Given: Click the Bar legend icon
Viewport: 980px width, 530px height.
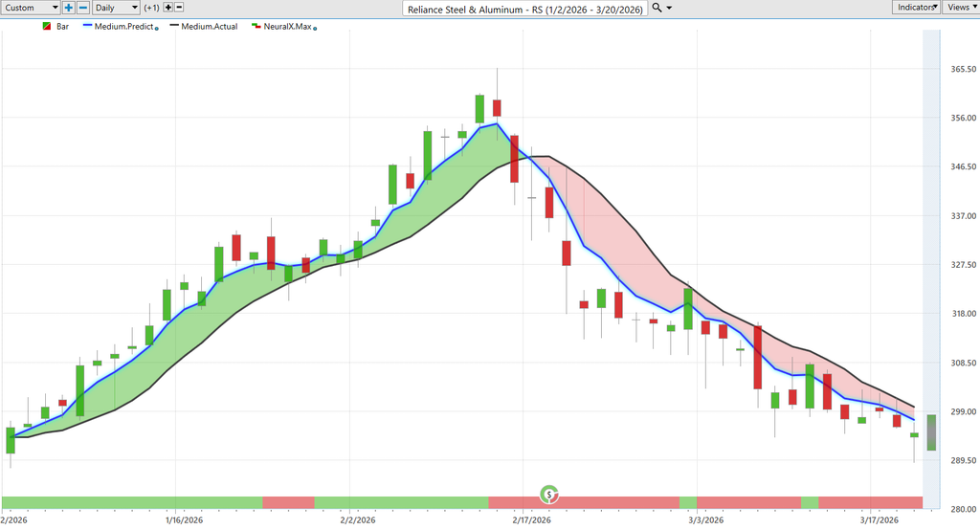Looking at the screenshot, I should (x=47, y=27).
